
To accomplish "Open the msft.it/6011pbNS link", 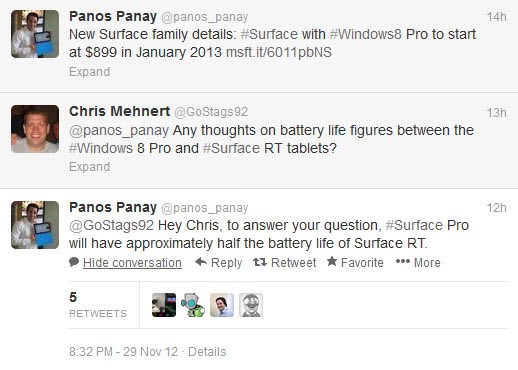I will click(x=279, y=52).
